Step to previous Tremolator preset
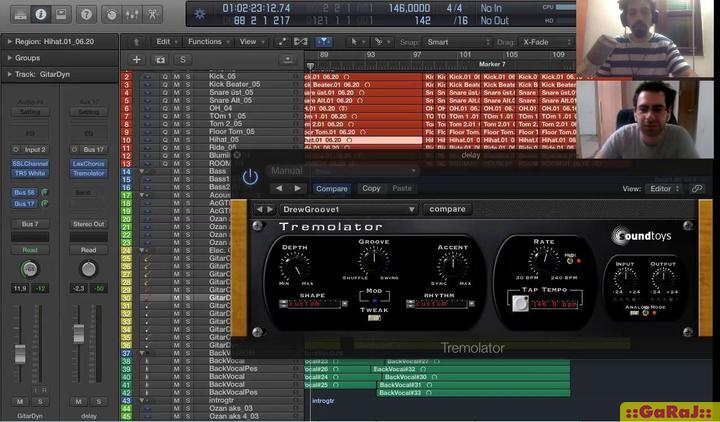The image size is (720, 422). click(259, 209)
